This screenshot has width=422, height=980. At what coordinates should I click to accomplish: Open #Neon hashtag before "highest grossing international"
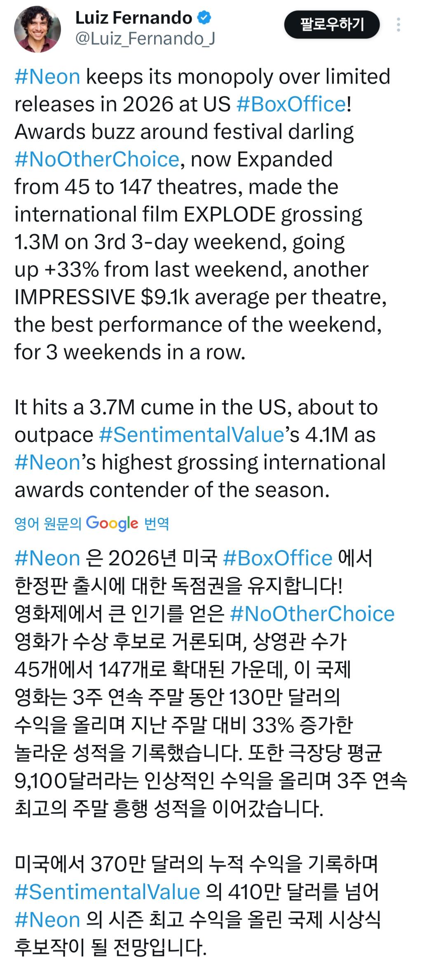pos(47,463)
